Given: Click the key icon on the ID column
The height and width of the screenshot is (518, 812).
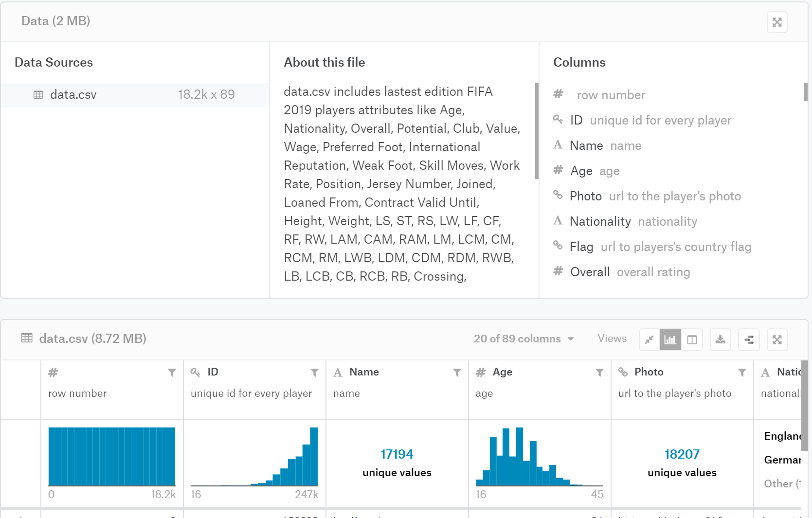Looking at the screenshot, I should [x=196, y=372].
